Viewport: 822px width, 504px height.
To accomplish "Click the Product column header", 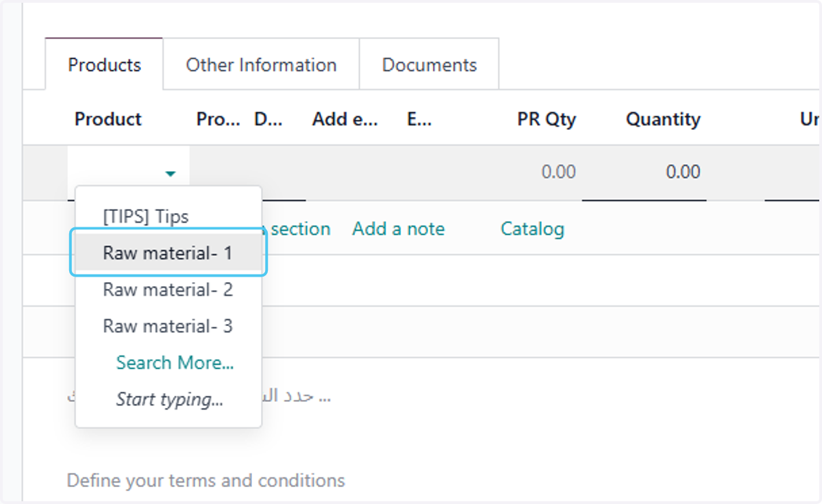I will click(108, 119).
